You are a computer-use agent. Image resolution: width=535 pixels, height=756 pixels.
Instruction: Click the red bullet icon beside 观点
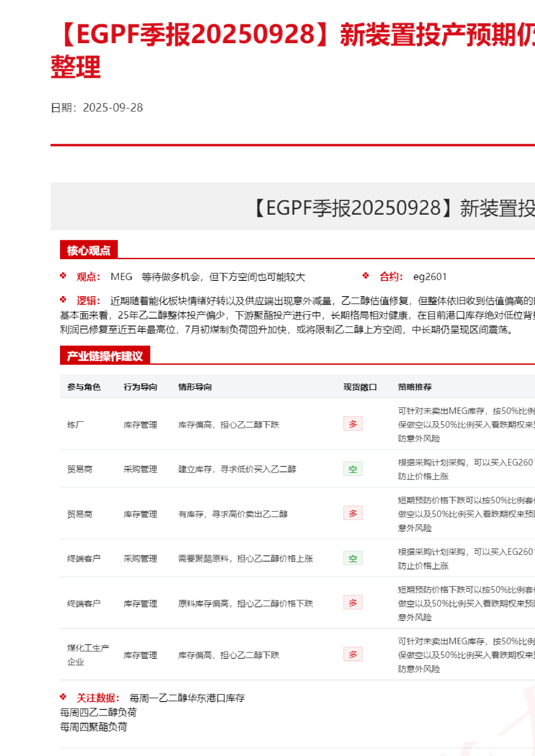(63, 276)
